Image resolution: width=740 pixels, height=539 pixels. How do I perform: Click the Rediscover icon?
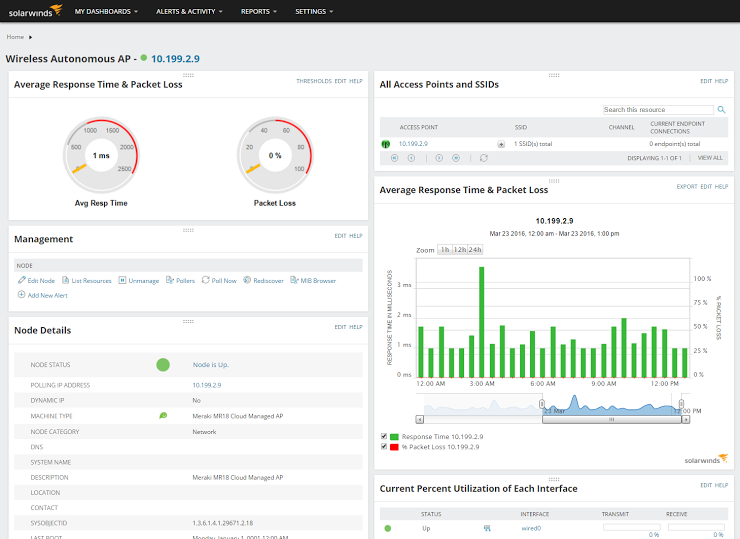[x=247, y=281]
